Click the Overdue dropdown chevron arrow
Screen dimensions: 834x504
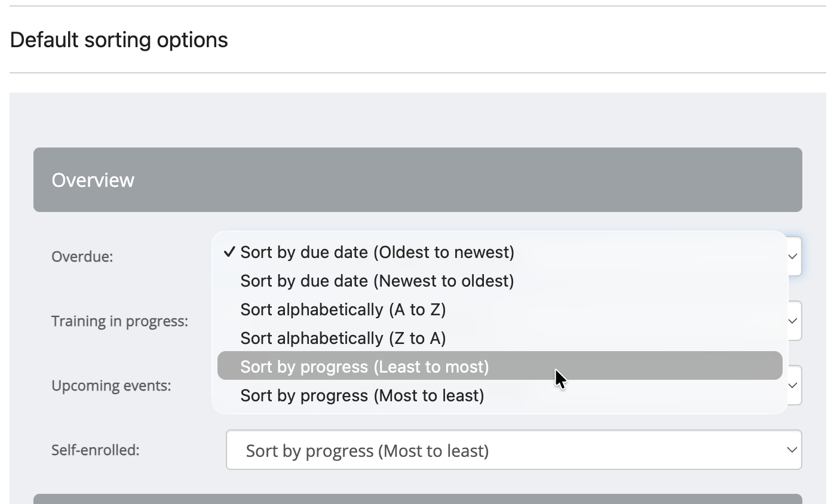(793, 257)
